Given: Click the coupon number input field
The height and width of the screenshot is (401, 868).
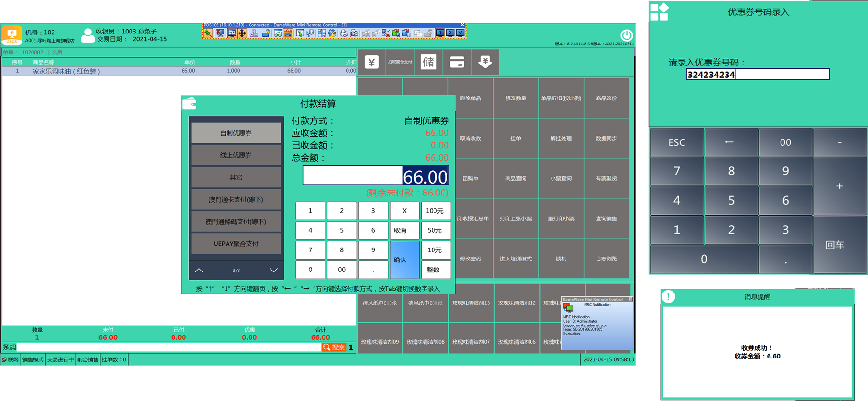Looking at the screenshot, I should pyautogui.click(x=757, y=75).
